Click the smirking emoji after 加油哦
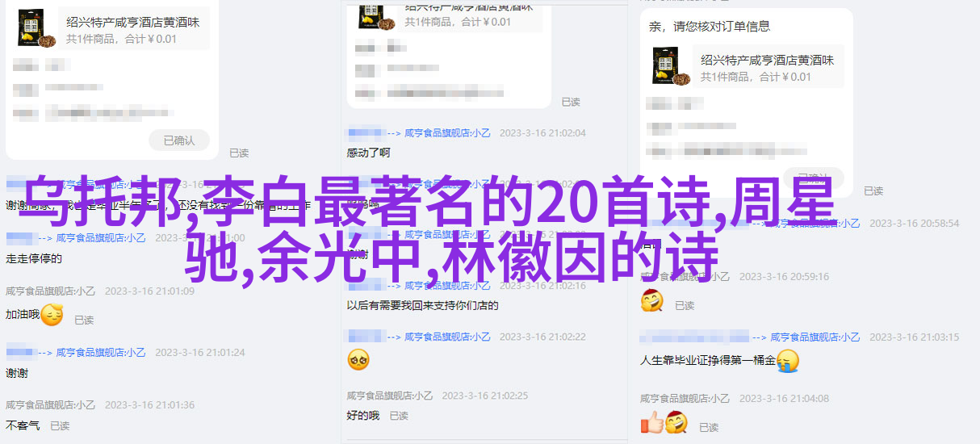 point(52,315)
